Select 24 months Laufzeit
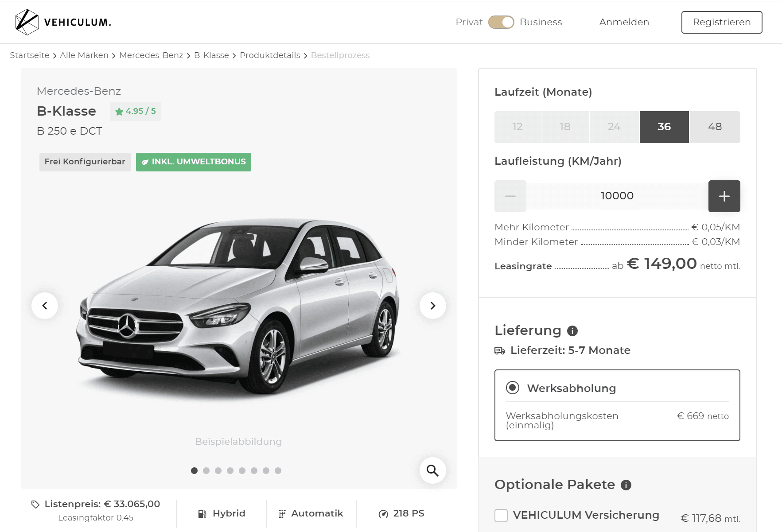Viewport: 782px width, 532px height. 614,127
